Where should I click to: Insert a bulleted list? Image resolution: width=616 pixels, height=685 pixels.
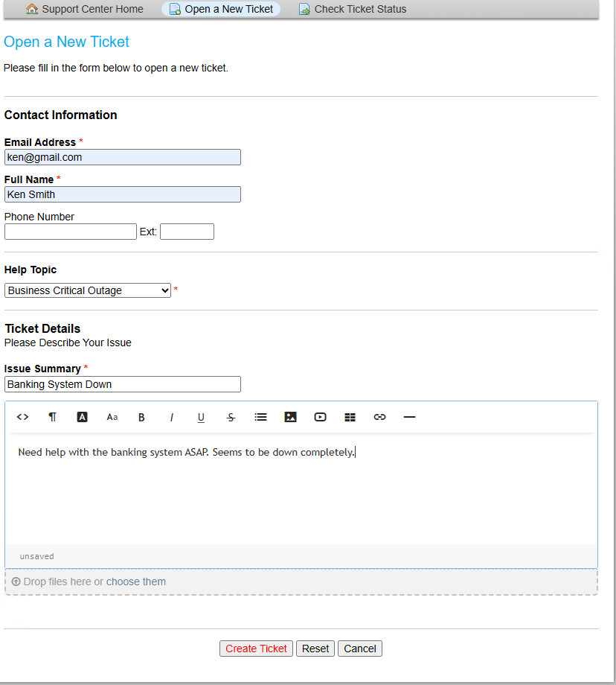point(260,417)
